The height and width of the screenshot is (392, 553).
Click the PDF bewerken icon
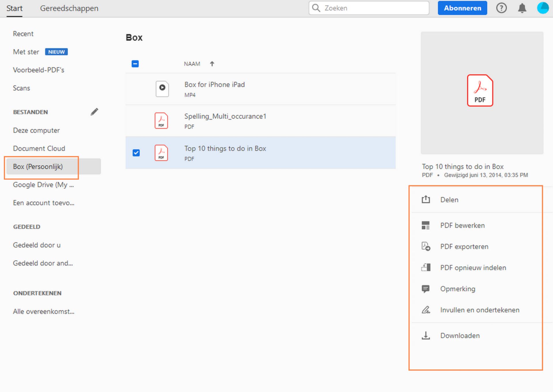(x=426, y=225)
